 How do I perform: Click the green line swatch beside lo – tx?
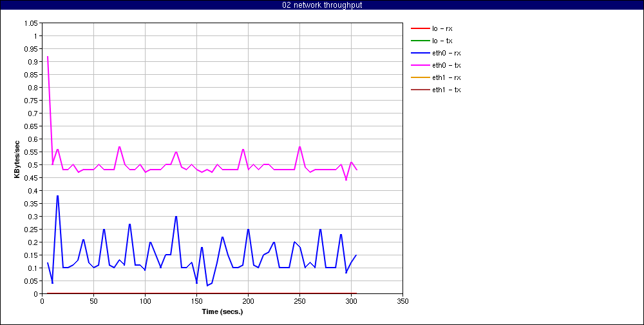click(420, 41)
